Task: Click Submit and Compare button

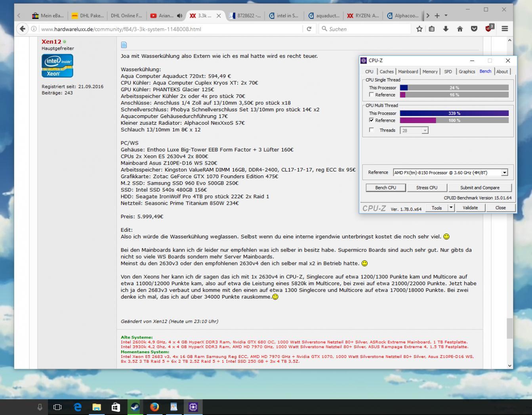Action: pos(480,188)
